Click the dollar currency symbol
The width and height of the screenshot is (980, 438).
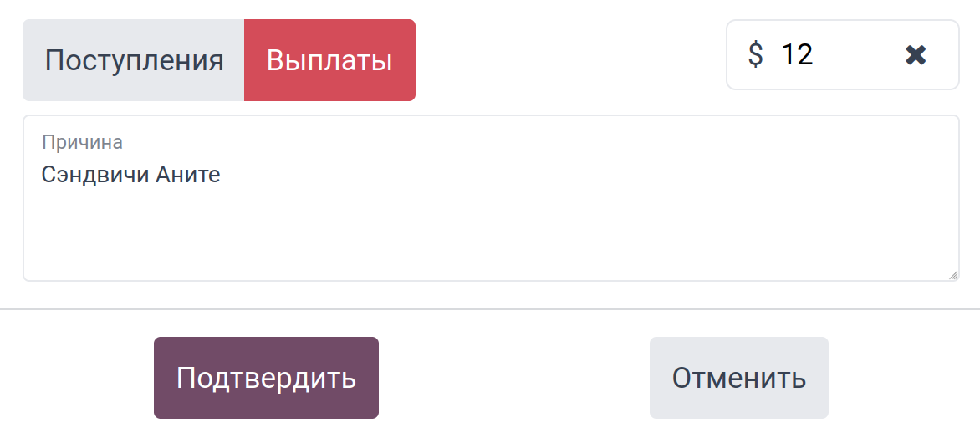(755, 55)
